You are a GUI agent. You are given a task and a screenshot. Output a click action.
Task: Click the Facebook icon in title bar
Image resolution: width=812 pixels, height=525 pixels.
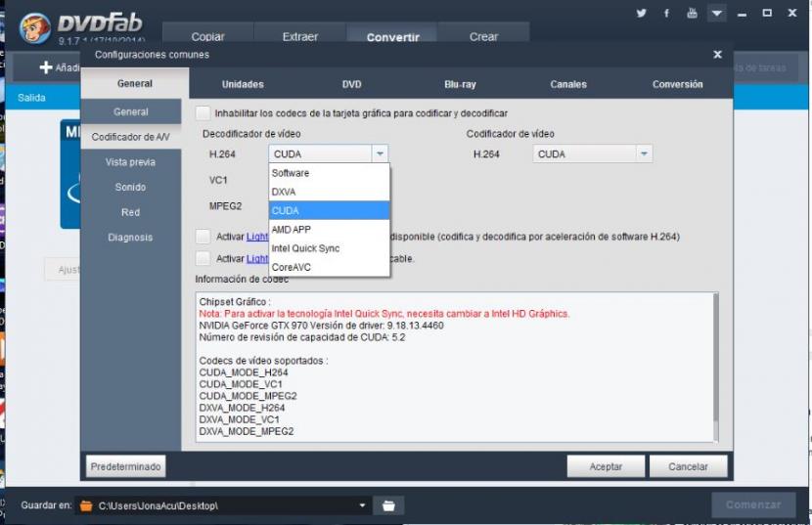click(x=667, y=13)
